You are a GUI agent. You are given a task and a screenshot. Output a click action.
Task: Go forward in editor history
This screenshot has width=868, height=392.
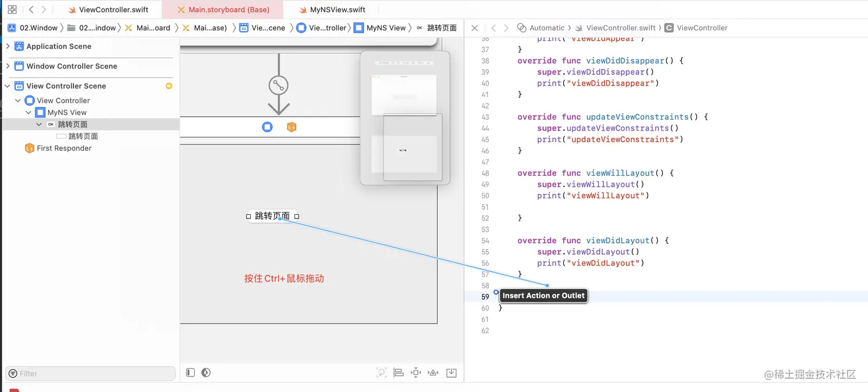pyautogui.click(x=44, y=10)
